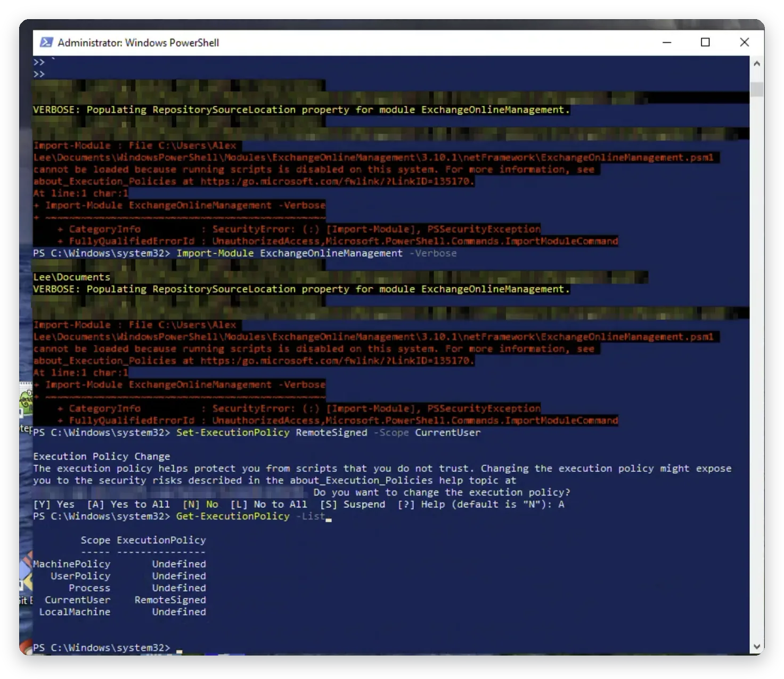Click the "[A] Yes to All" option
The image size is (784, 679).
pyautogui.click(x=128, y=504)
